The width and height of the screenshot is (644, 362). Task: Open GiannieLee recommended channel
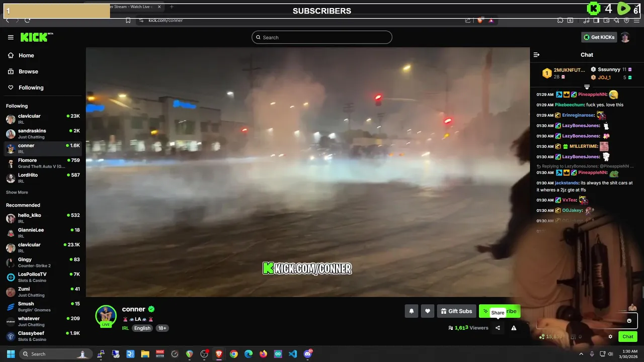point(43,233)
